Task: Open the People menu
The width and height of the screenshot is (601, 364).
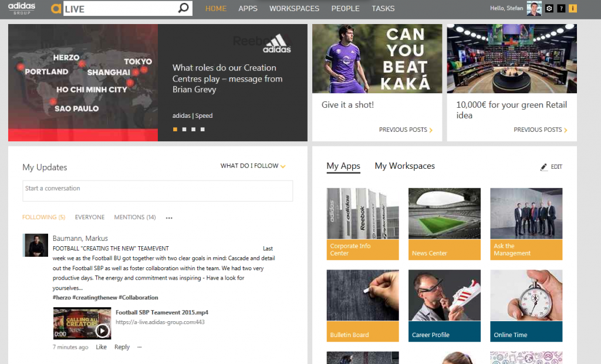Action: [x=345, y=8]
